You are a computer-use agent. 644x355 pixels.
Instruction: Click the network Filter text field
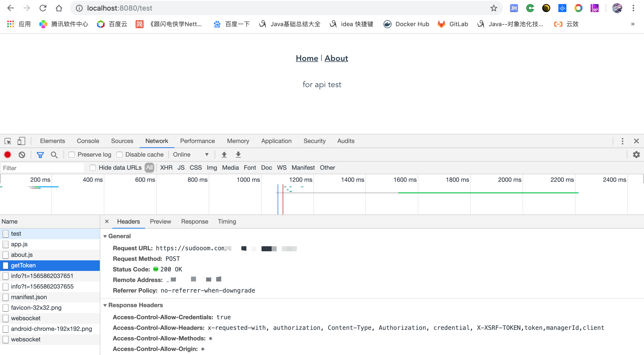(x=43, y=168)
